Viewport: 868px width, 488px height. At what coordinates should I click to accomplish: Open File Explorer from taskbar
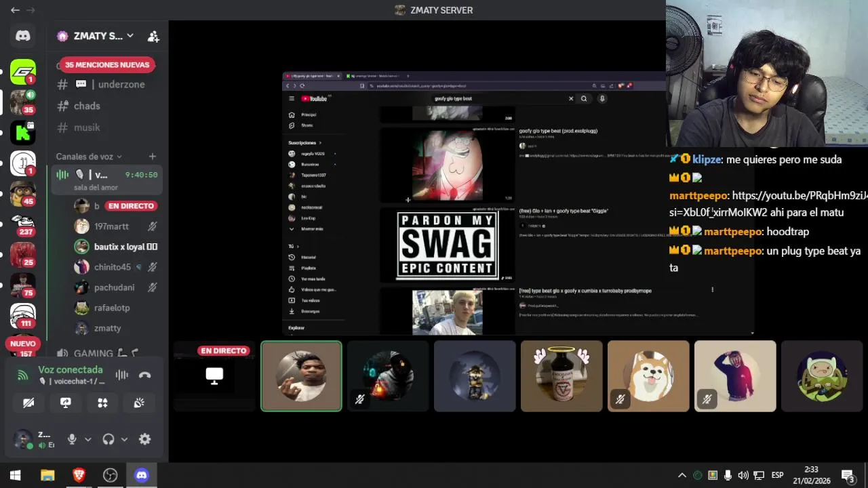click(47, 475)
